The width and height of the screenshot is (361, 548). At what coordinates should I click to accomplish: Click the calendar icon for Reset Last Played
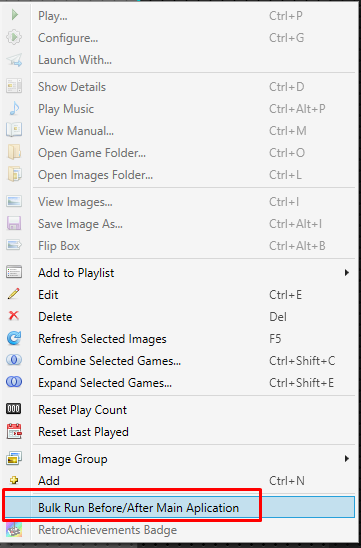(x=14, y=431)
